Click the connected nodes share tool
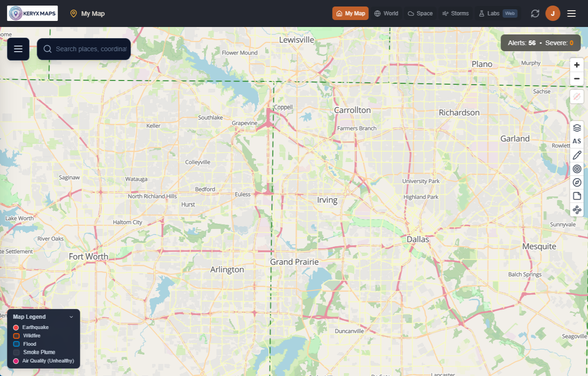 pos(577,210)
